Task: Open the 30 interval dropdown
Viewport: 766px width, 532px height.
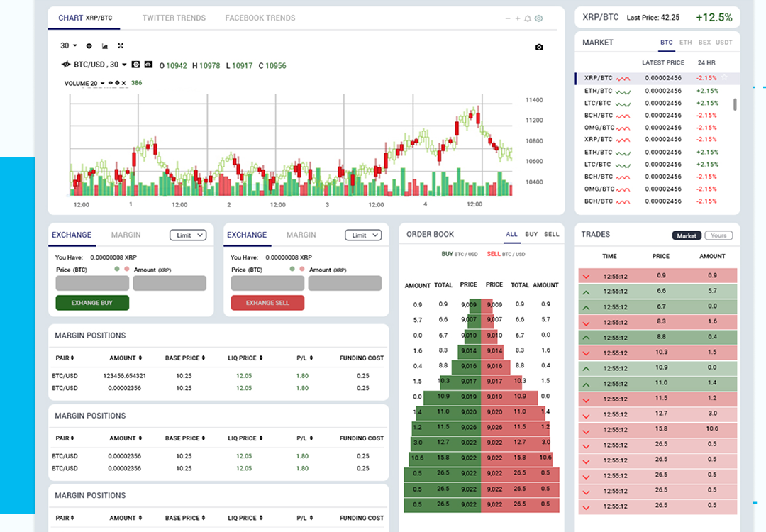Action: click(68, 45)
